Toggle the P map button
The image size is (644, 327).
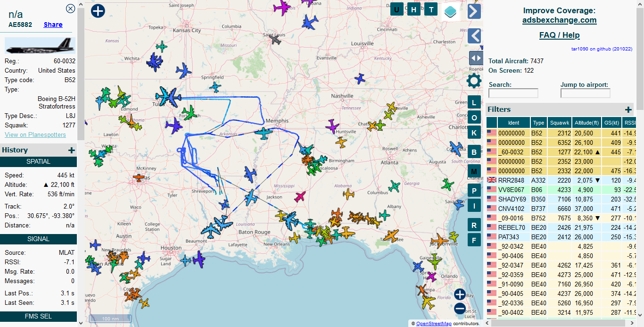[474, 191]
